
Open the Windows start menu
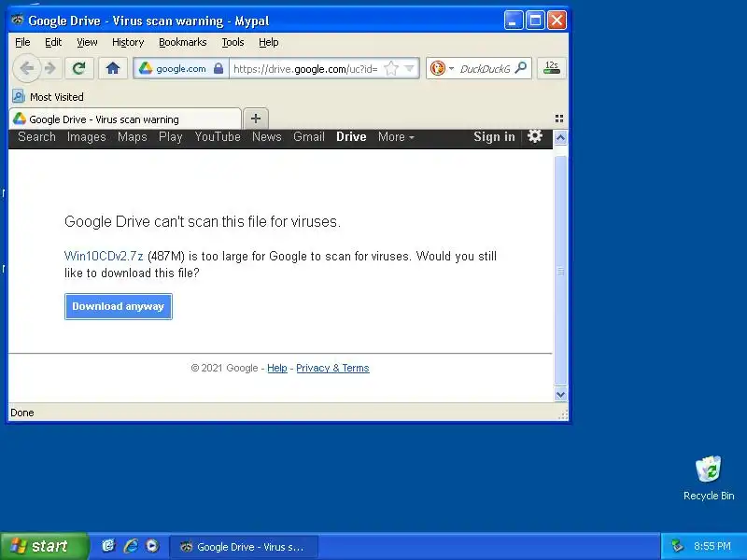[x=44, y=546]
